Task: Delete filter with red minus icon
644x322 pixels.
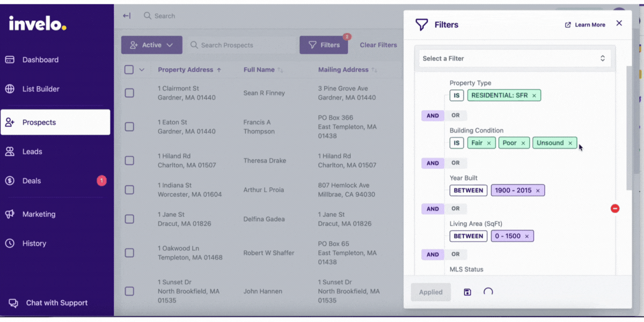Action: tap(615, 208)
